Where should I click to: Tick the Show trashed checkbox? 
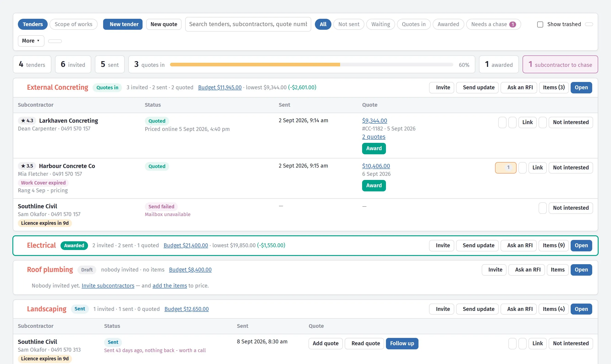point(540,24)
